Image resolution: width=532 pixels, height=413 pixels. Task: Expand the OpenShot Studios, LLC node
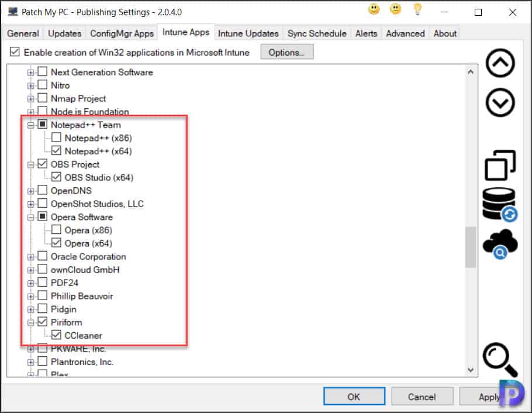pos(30,204)
